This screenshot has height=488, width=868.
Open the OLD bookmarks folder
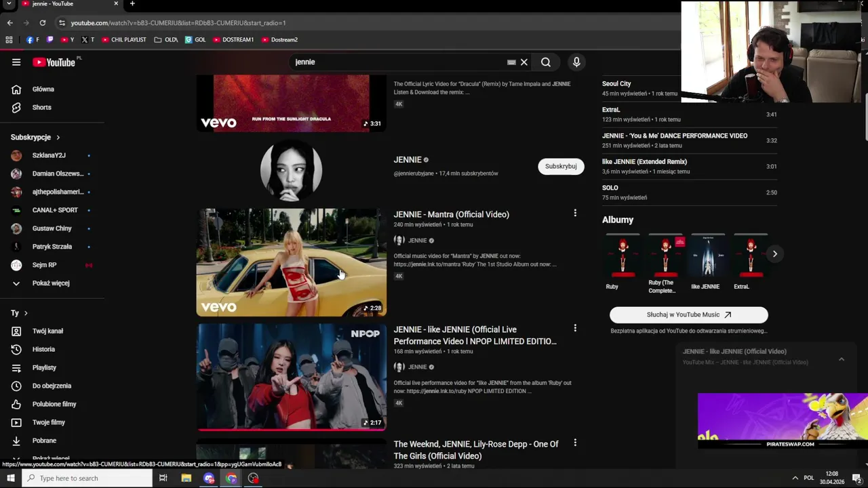click(x=166, y=40)
